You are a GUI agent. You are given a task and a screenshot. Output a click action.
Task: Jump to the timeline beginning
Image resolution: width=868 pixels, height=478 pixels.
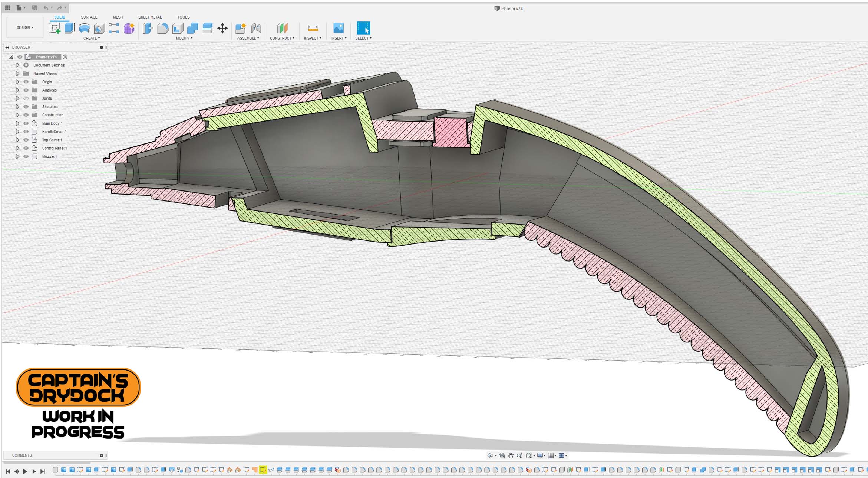pos(8,471)
